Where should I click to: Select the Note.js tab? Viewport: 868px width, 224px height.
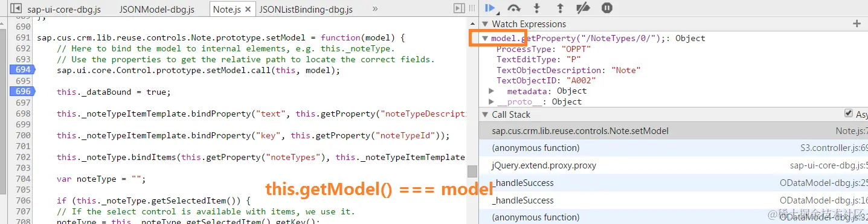[x=227, y=9]
